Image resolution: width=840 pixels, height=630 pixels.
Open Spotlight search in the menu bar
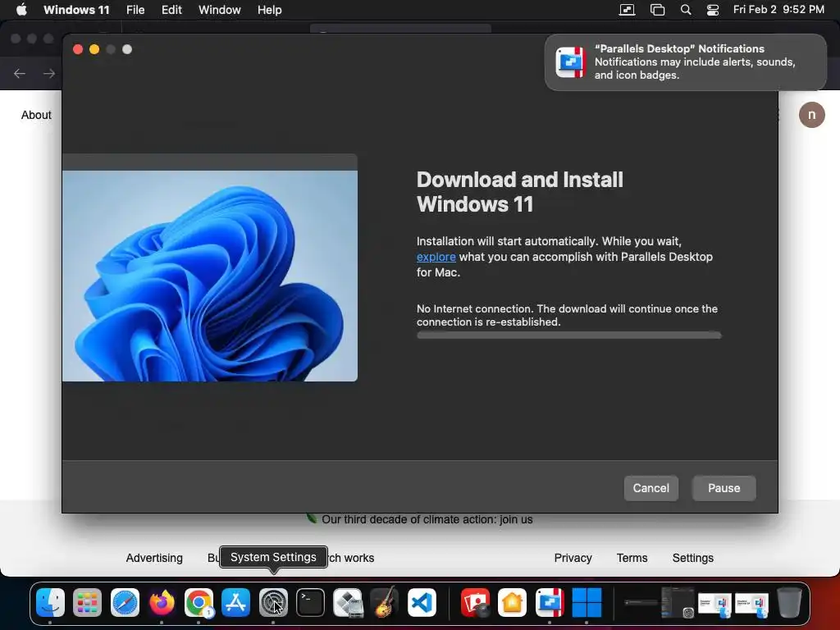[686, 10]
